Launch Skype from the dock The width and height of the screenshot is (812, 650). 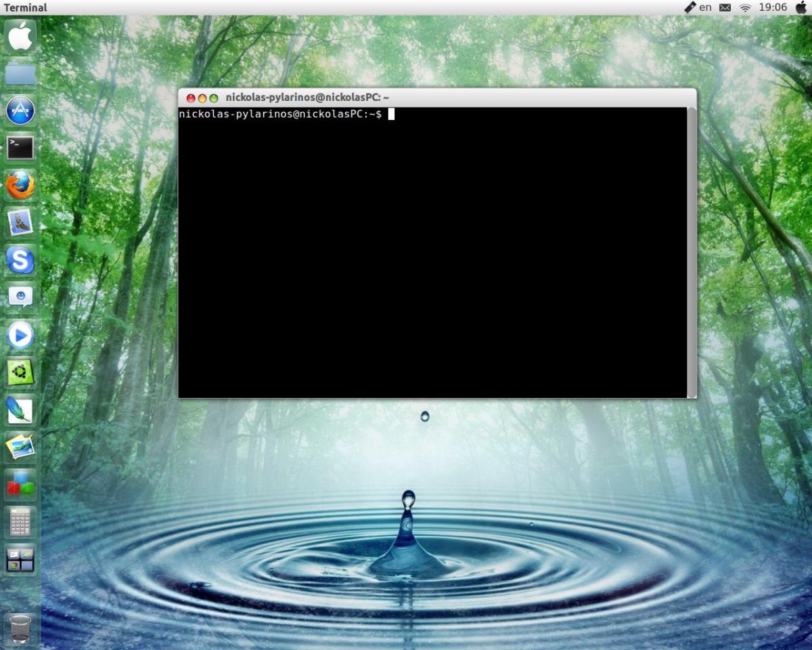pyautogui.click(x=20, y=260)
